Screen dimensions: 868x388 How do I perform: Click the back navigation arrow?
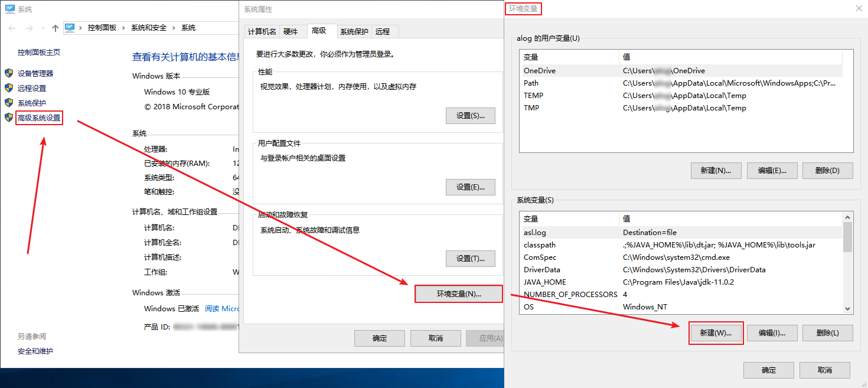(x=12, y=27)
